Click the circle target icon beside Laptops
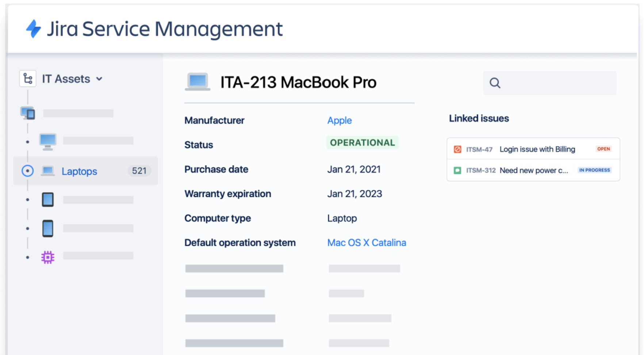The height and width of the screenshot is (355, 644). click(27, 171)
